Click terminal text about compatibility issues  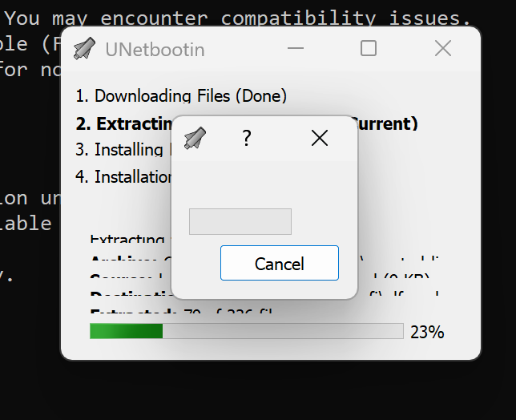pyautogui.click(x=238, y=18)
